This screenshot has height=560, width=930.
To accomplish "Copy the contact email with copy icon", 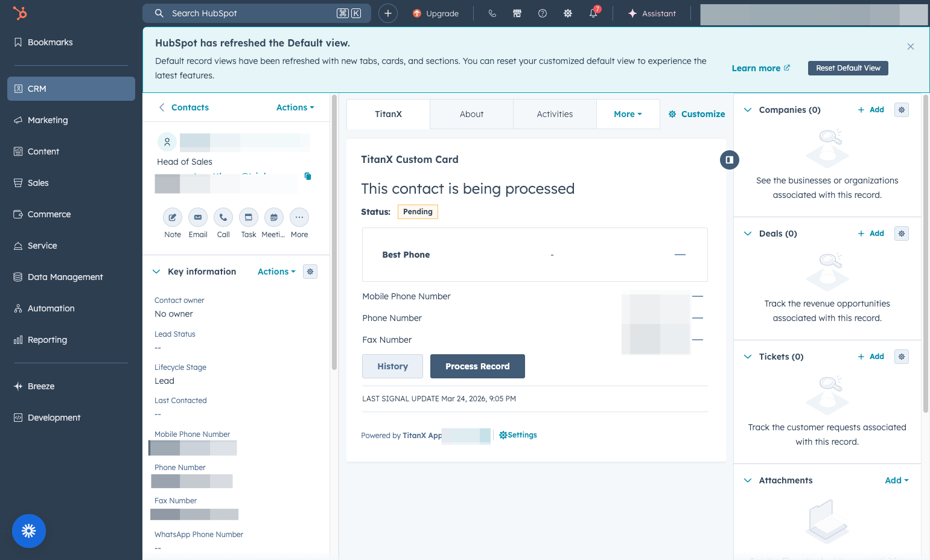I will [308, 176].
